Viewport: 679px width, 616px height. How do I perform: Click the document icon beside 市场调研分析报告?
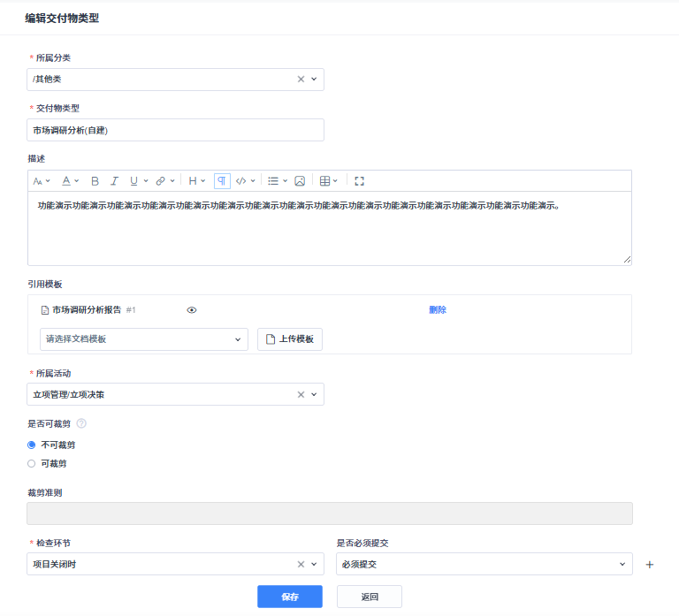point(44,310)
